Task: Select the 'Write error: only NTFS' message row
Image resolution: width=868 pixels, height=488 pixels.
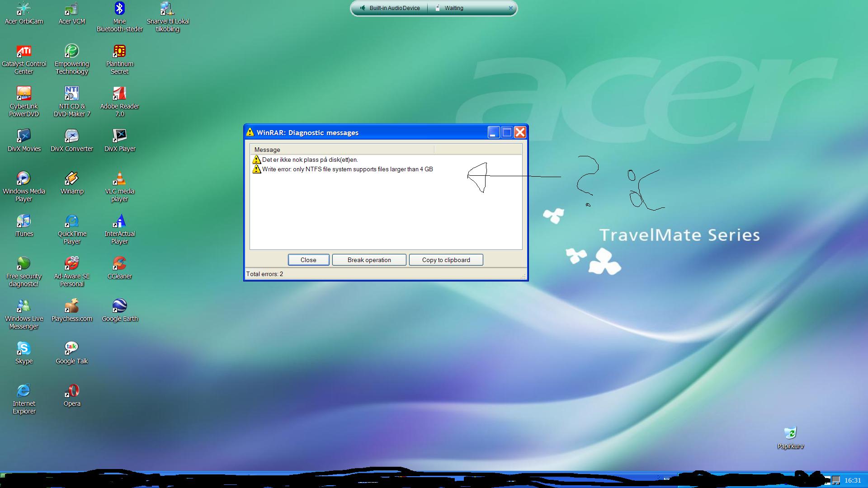Action: pos(386,169)
